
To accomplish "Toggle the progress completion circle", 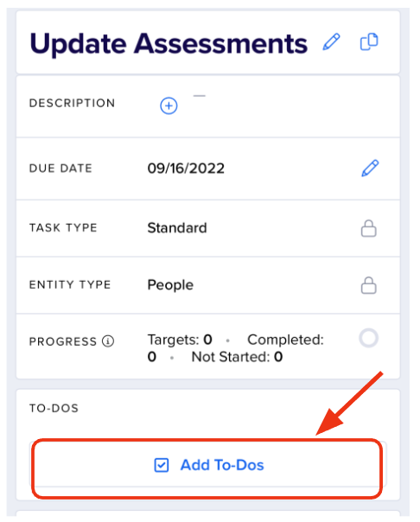I will click(x=369, y=338).
